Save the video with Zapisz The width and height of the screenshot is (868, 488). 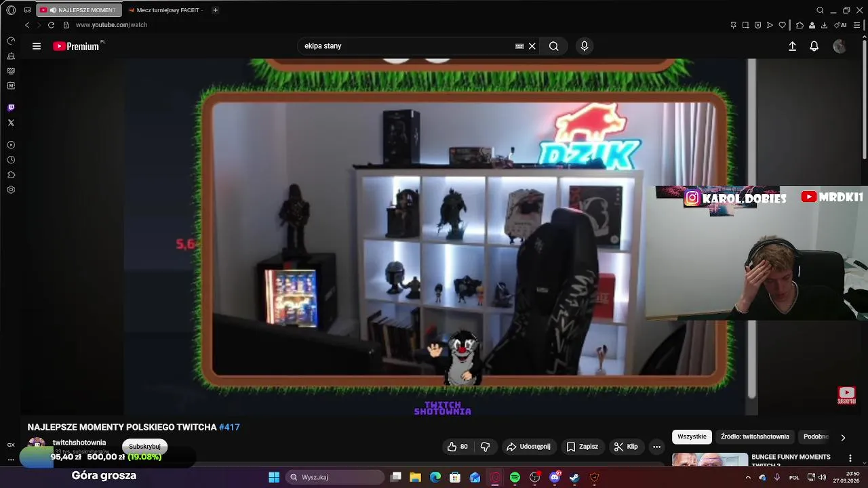click(x=582, y=447)
